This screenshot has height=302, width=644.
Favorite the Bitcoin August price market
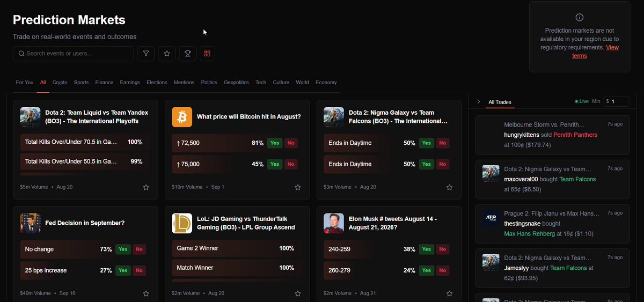tap(298, 187)
